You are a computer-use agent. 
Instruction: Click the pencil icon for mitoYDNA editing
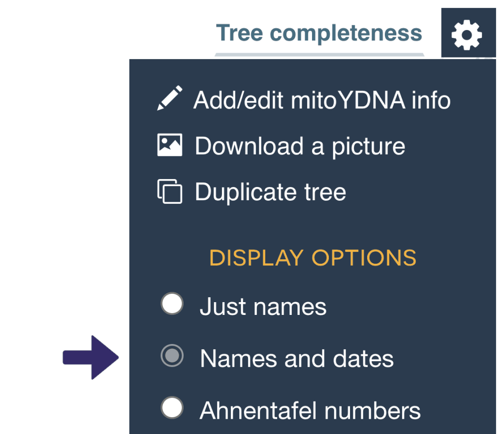coord(170,98)
